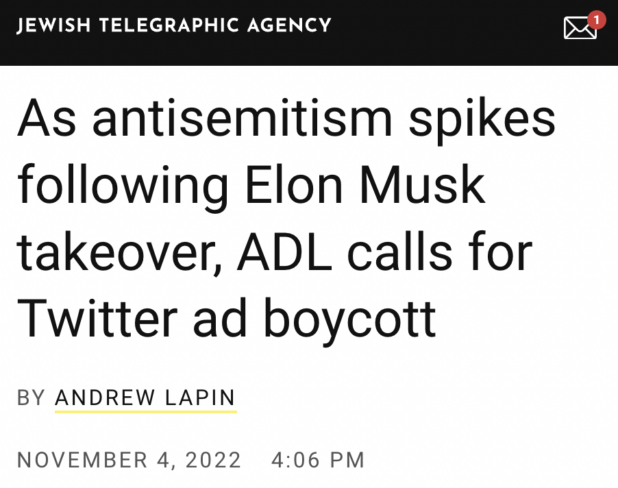The height and width of the screenshot is (488, 618).
Task: Click "Twitter ad boycott" headline line
Action: tap(227, 318)
